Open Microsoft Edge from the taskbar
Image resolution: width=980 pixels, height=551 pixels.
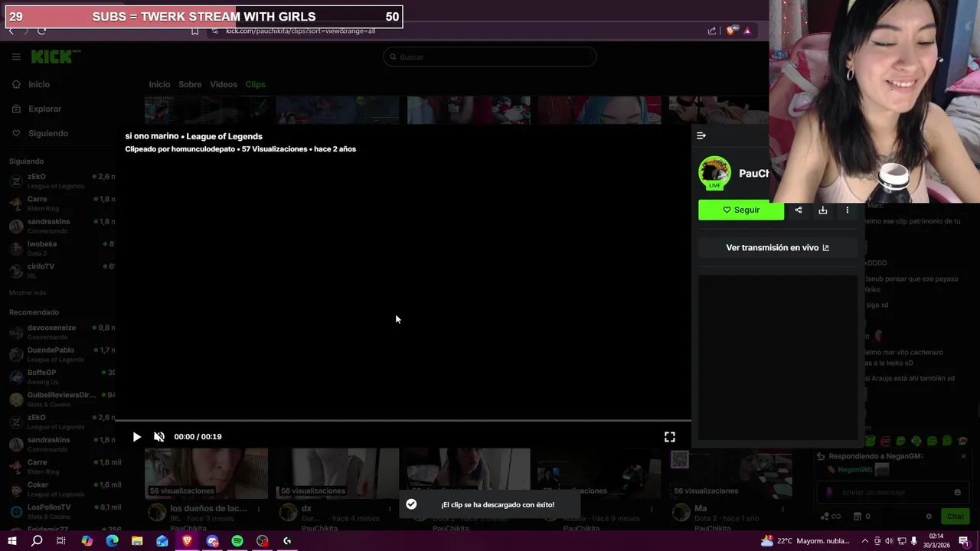point(112,541)
